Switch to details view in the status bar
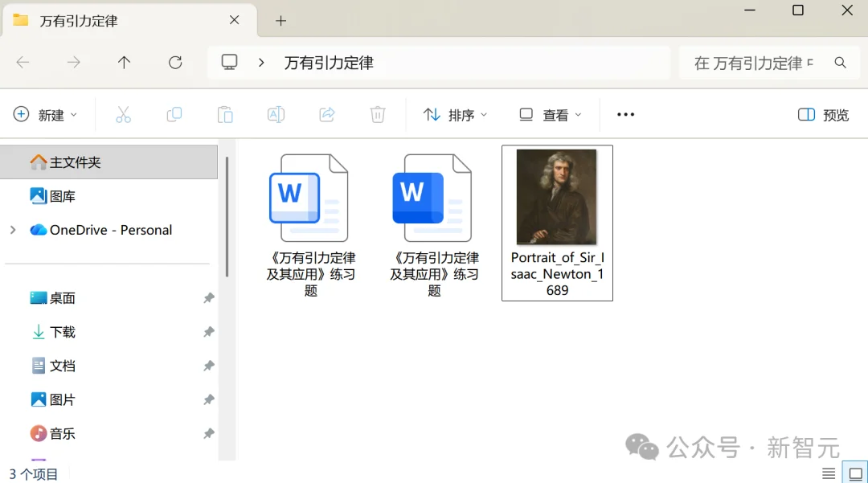The image size is (868, 483). click(x=829, y=473)
